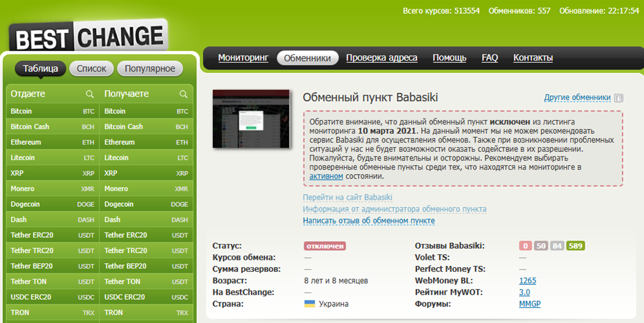
Task: Click the list icon beside Другие обменники
Action: [619, 98]
